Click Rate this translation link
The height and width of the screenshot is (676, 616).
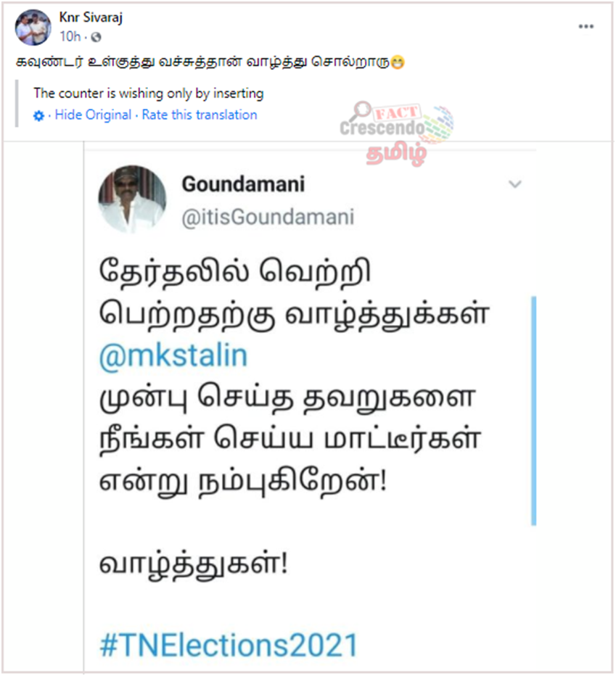200,115
